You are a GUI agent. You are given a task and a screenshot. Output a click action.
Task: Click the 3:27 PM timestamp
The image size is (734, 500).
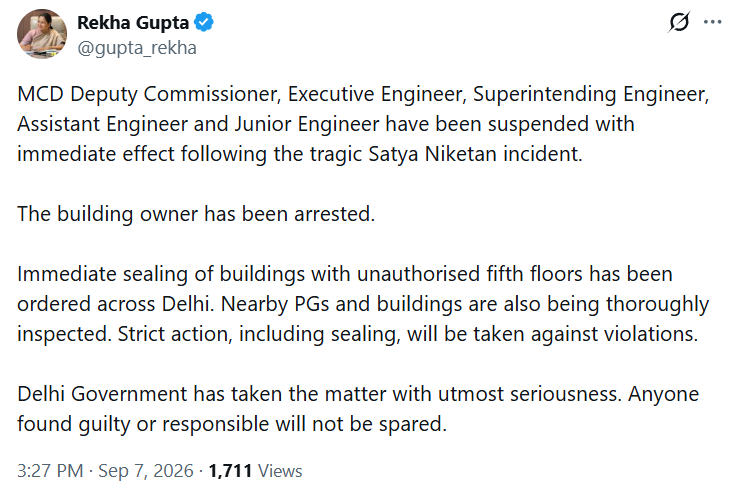click(x=50, y=471)
